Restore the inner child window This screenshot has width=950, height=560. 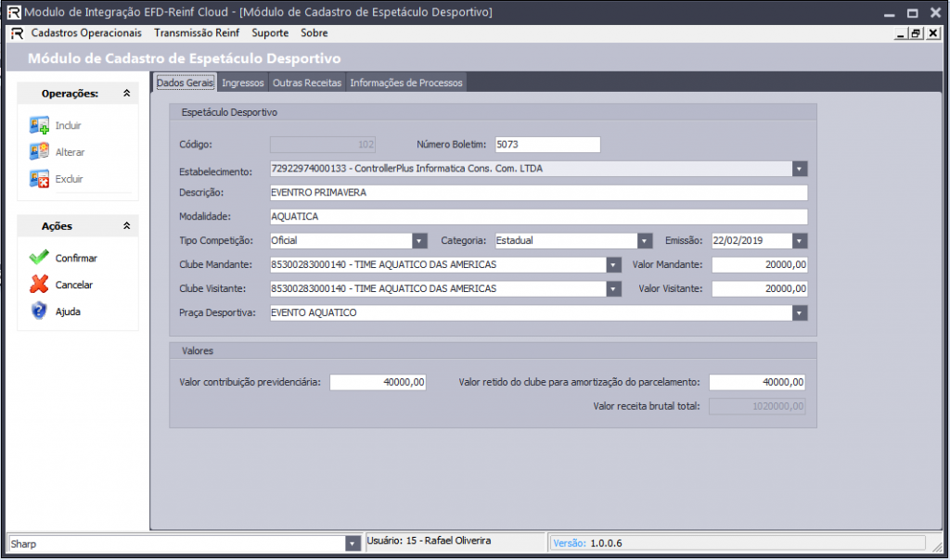click(x=916, y=33)
